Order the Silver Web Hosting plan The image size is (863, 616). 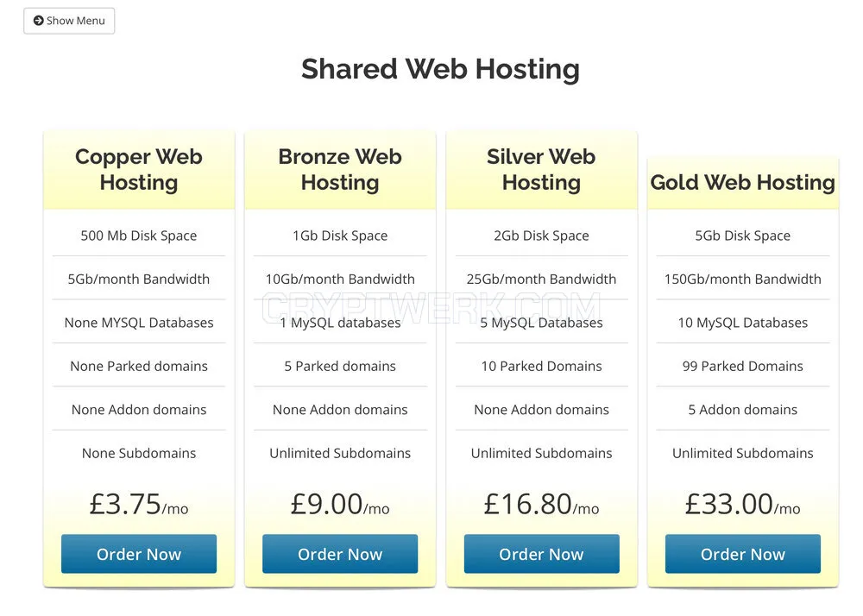(542, 554)
